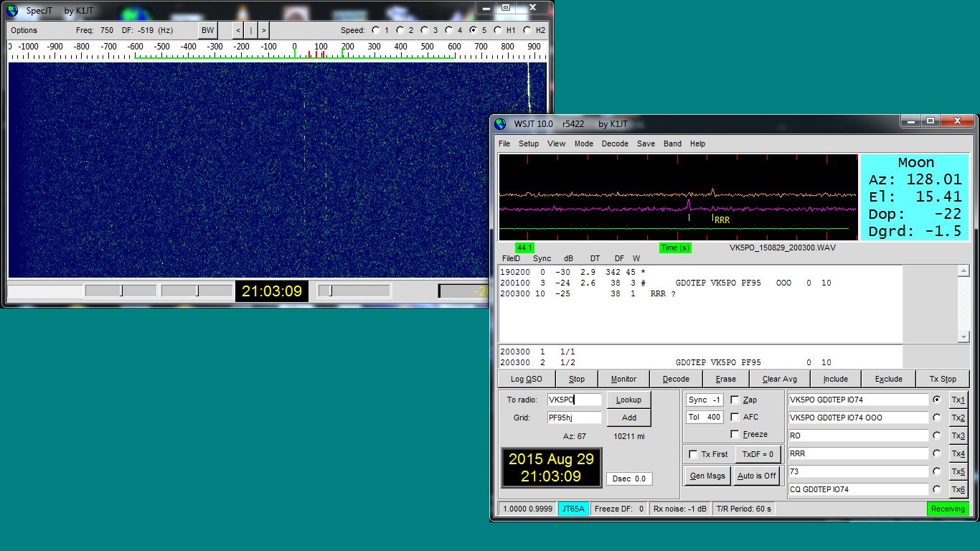Click the To radio callsign field
The width and height of the screenshot is (980, 551).
[x=574, y=400]
